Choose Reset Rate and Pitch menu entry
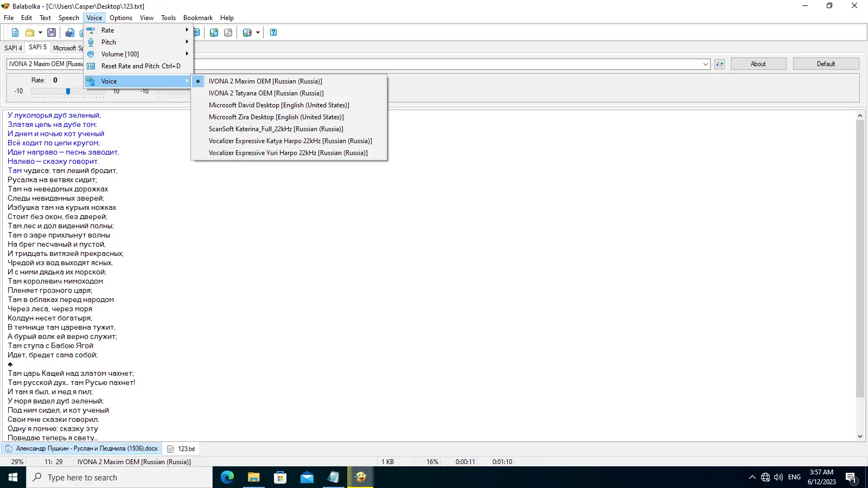This screenshot has height=488, width=868. pos(137,66)
